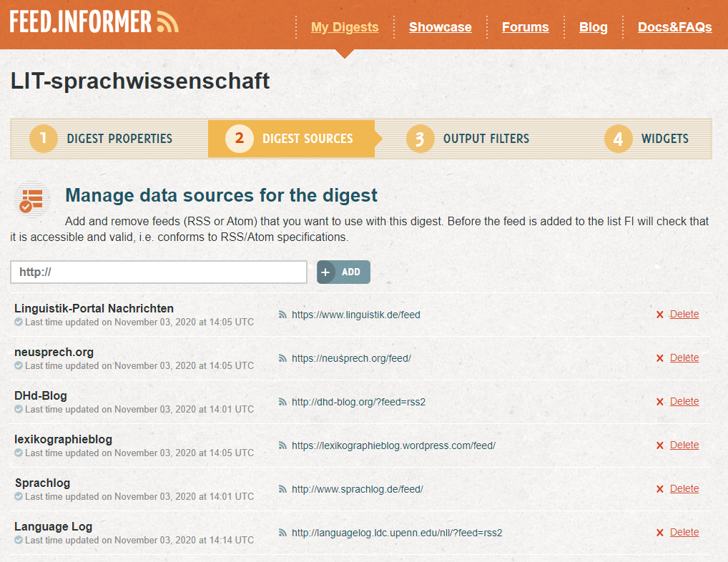Click RSS icon beside sprachlog.de feed URL
This screenshot has height=562, width=728.
(282, 489)
